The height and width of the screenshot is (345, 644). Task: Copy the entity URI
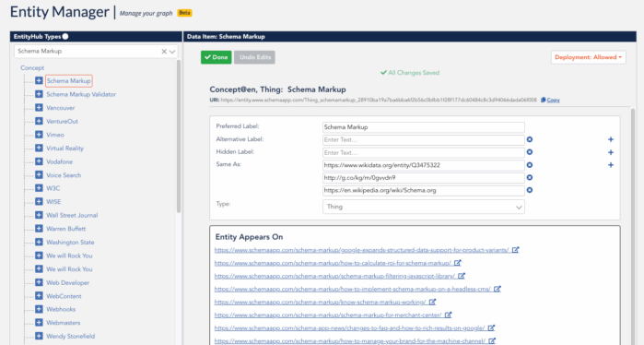(x=550, y=100)
